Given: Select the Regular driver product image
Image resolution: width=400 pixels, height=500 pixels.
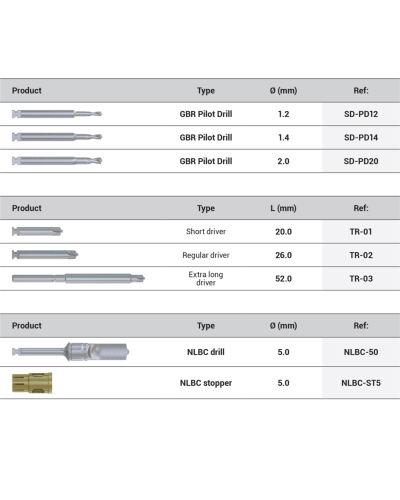Looking at the screenshot, I should coord(45,255).
